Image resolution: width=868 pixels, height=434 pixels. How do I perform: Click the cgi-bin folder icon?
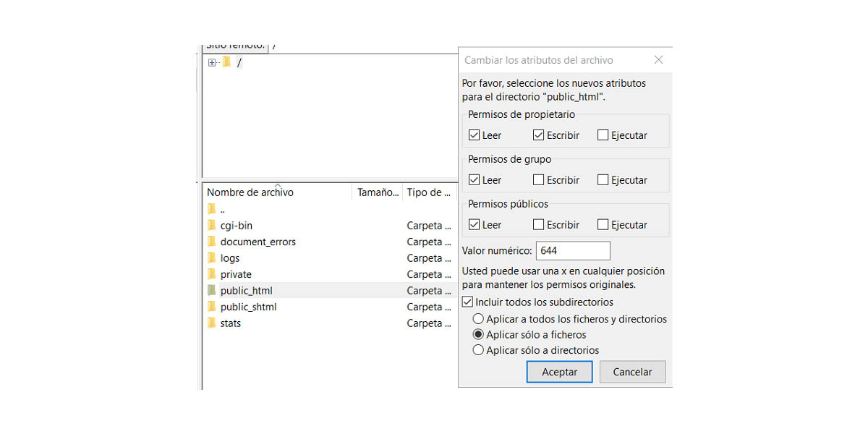coord(211,226)
